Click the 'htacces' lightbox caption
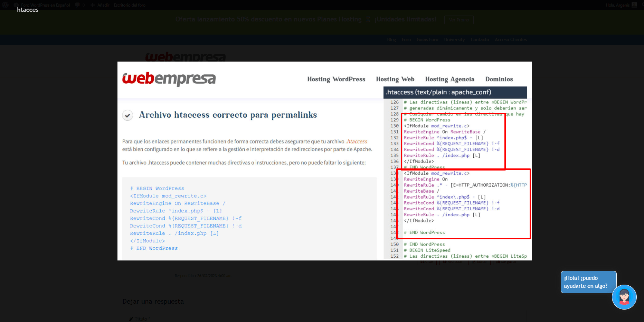The height and width of the screenshot is (322, 644). coord(28,10)
